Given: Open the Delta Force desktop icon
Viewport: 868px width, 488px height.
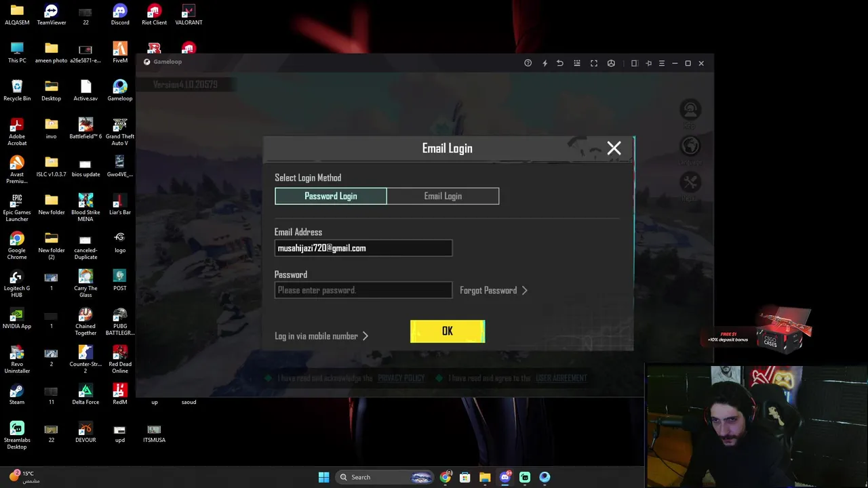Looking at the screenshot, I should [85, 394].
